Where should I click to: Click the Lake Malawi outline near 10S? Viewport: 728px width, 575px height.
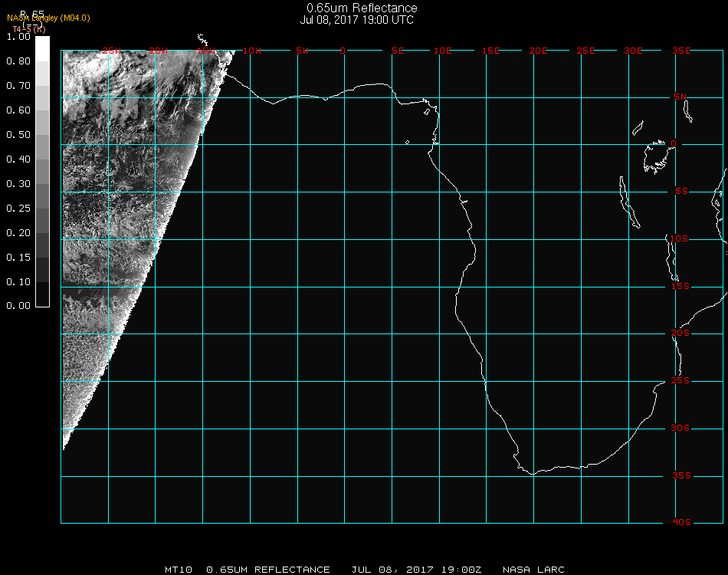[672, 258]
